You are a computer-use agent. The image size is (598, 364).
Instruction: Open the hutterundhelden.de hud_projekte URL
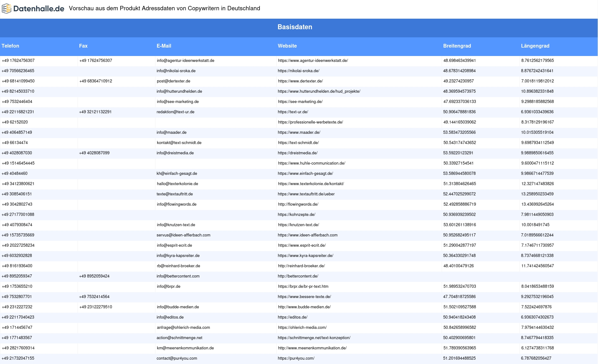coord(319,91)
